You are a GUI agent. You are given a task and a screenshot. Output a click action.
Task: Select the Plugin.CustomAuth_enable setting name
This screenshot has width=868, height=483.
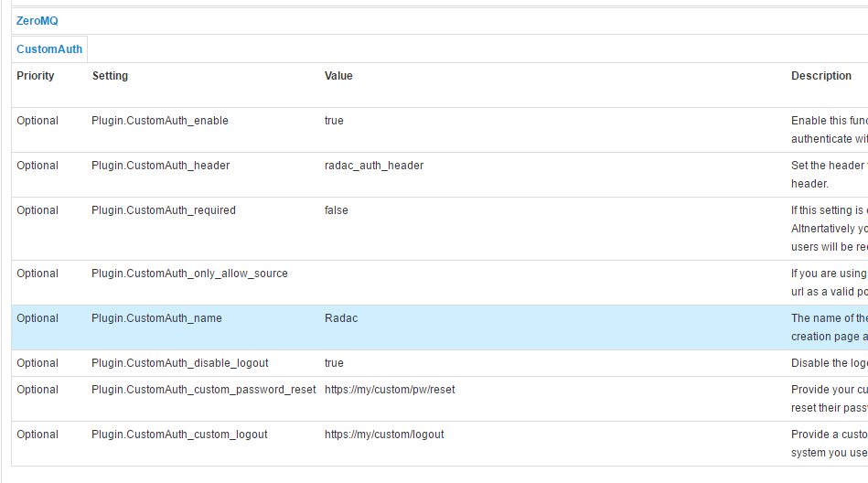click(160, 121)
